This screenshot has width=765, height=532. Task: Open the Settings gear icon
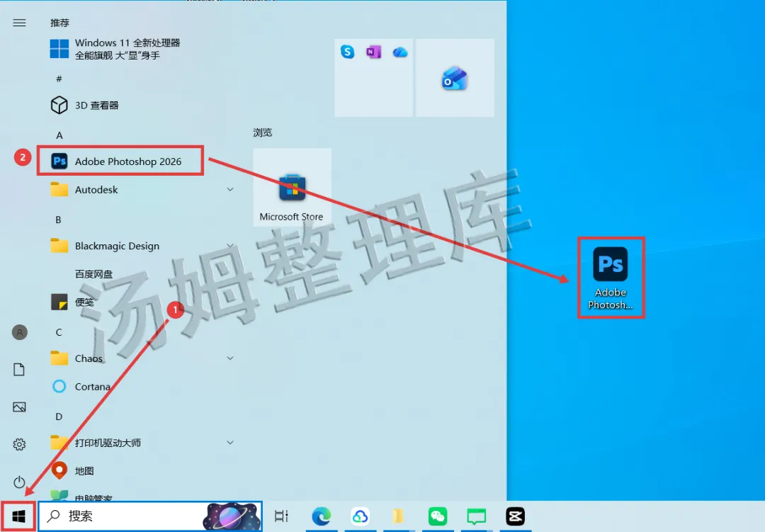pyautogui.click(x=20, y=444)
